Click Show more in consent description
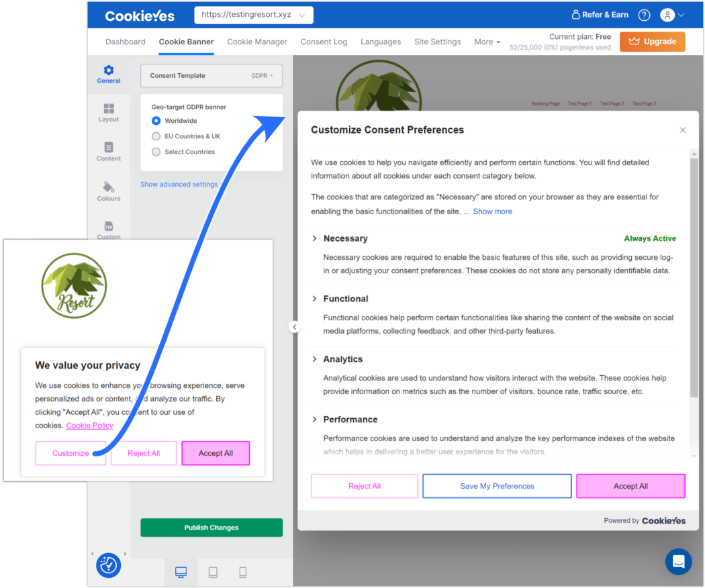This screenshot has height=588, width=705. (492, 211)
